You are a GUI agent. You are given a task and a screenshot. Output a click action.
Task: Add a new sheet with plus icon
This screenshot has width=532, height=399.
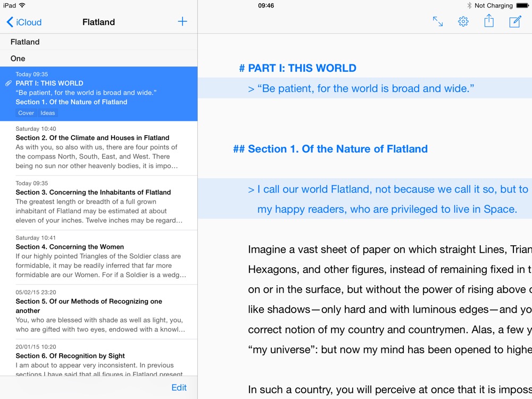tap(182, 22)
